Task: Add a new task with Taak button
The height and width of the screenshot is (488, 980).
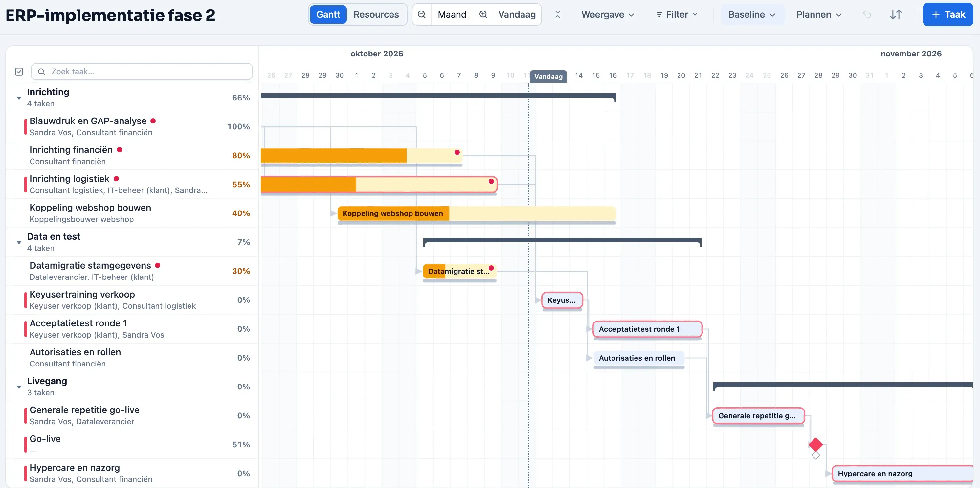Action: pos(948,14)
